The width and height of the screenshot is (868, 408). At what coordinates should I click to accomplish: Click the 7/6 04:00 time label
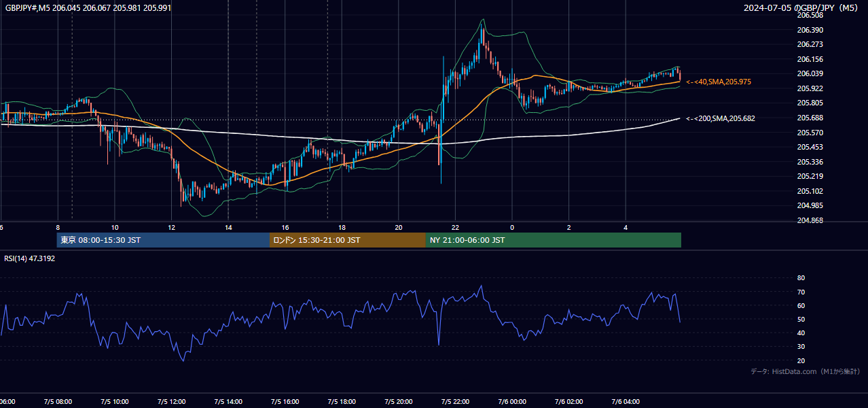point(626,402)
